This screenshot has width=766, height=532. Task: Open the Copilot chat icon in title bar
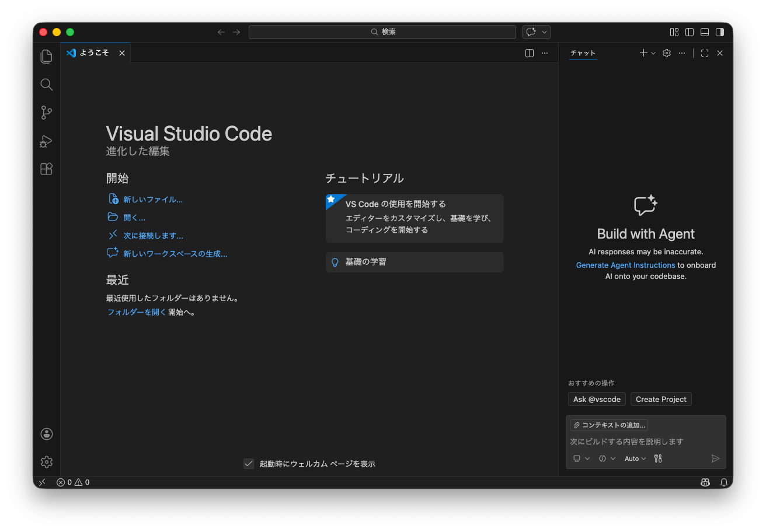click(x=531, y=32)
